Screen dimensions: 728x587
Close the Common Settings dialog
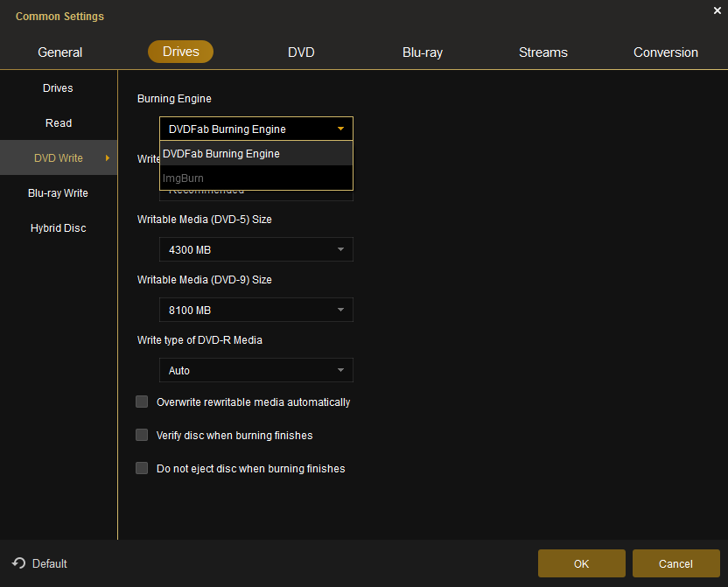(717, 10)
